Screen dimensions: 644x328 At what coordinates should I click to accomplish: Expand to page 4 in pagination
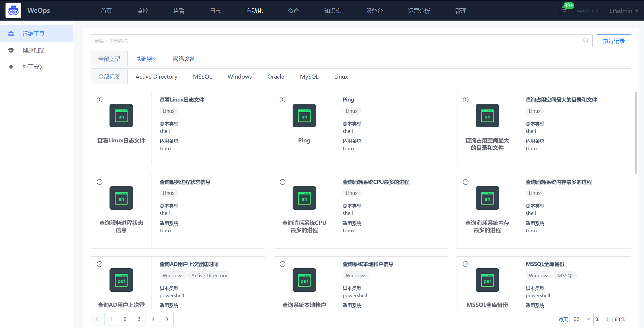coord(153,319)
